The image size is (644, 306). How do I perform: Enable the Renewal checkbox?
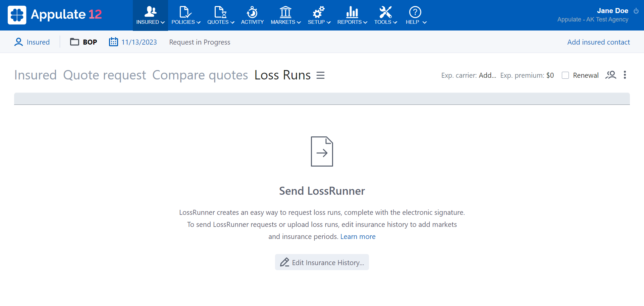pos(566,75)
